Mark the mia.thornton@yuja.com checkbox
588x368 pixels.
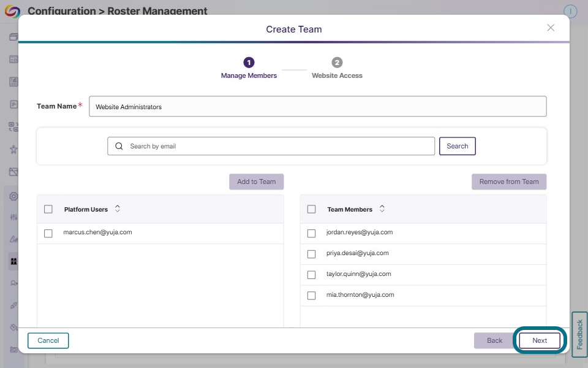click(311, 296)
